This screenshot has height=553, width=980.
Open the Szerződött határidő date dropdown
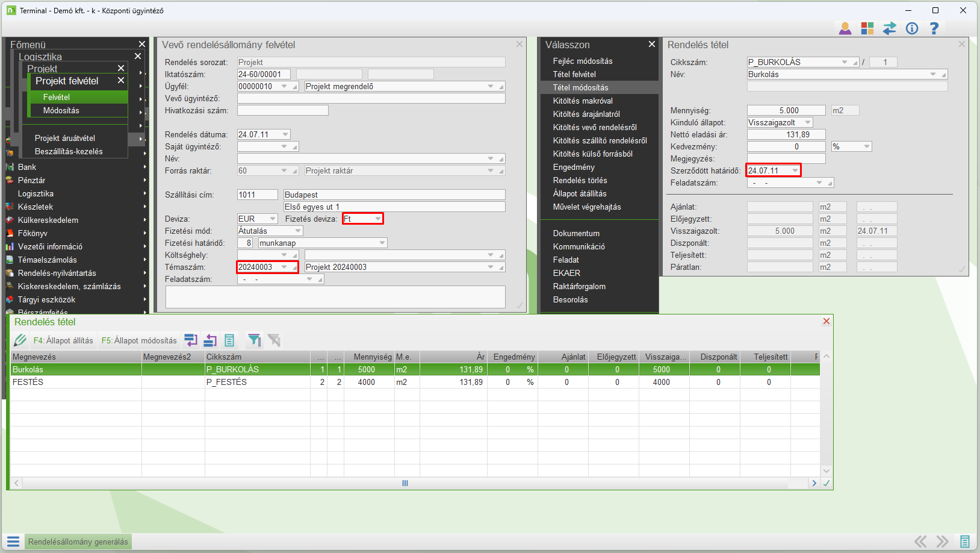pos(795,170)
